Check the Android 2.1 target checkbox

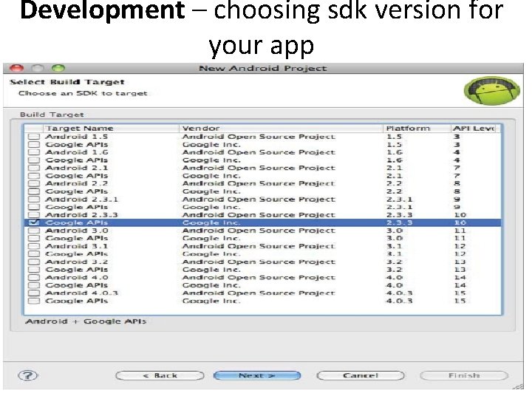[x=34, y=168]
